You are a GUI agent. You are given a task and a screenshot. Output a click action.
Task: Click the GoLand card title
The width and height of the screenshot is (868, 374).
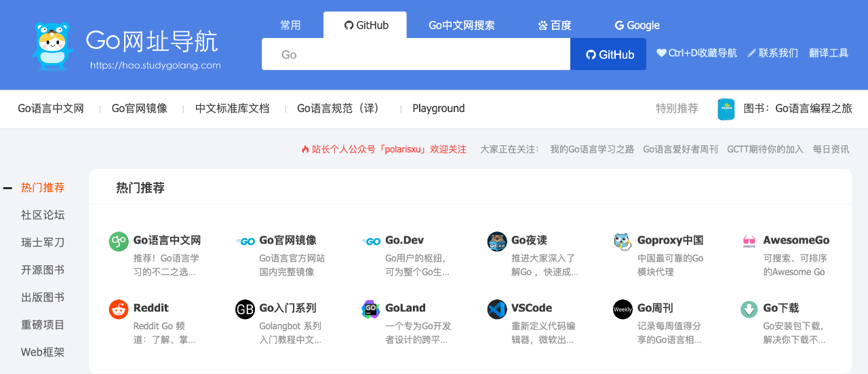click(x=406, y=308)
